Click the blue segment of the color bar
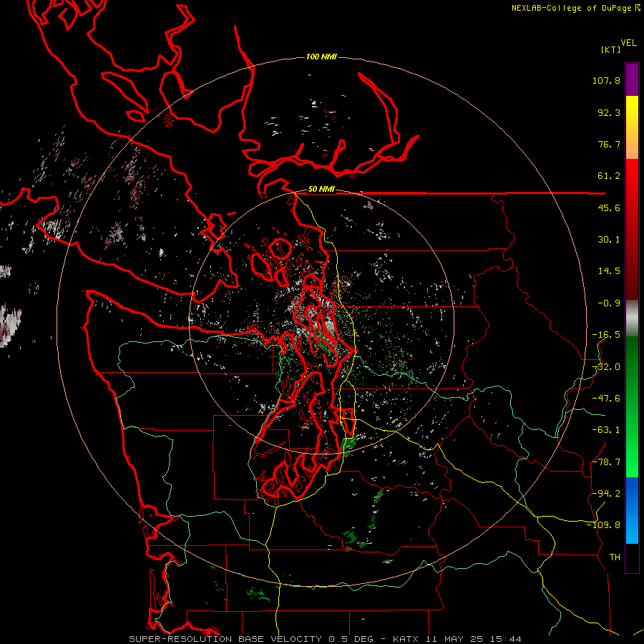644x644 pixels. pyautogui.click(x=632, y=510)
